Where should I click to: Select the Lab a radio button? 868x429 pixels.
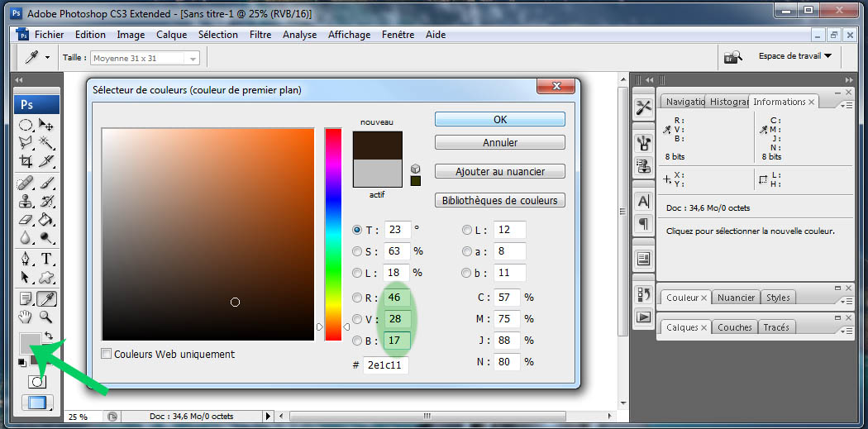[x=467, y=251]
